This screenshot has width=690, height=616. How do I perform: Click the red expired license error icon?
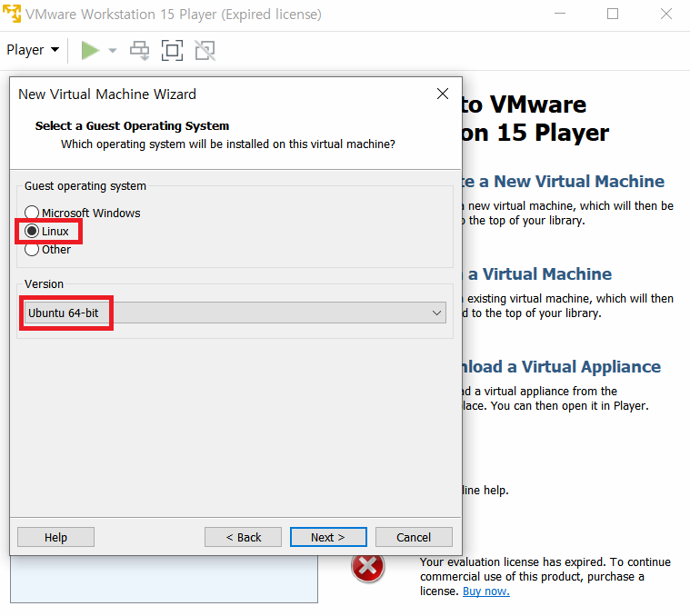[368, 566]
